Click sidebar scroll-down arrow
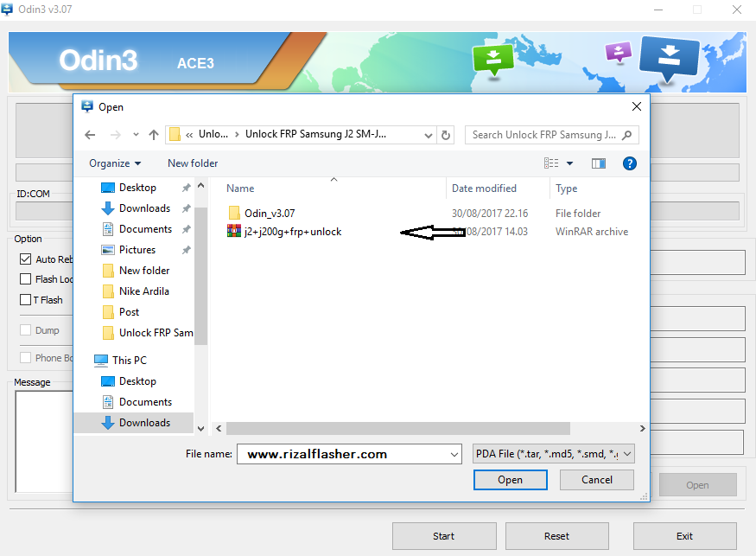756x556 pixels. [201, 428]
